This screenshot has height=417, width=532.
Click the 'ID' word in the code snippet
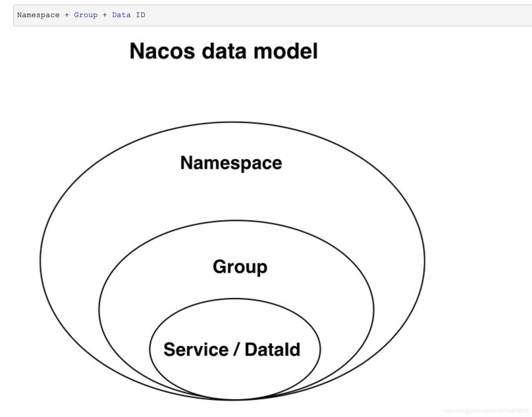[141, 15]
